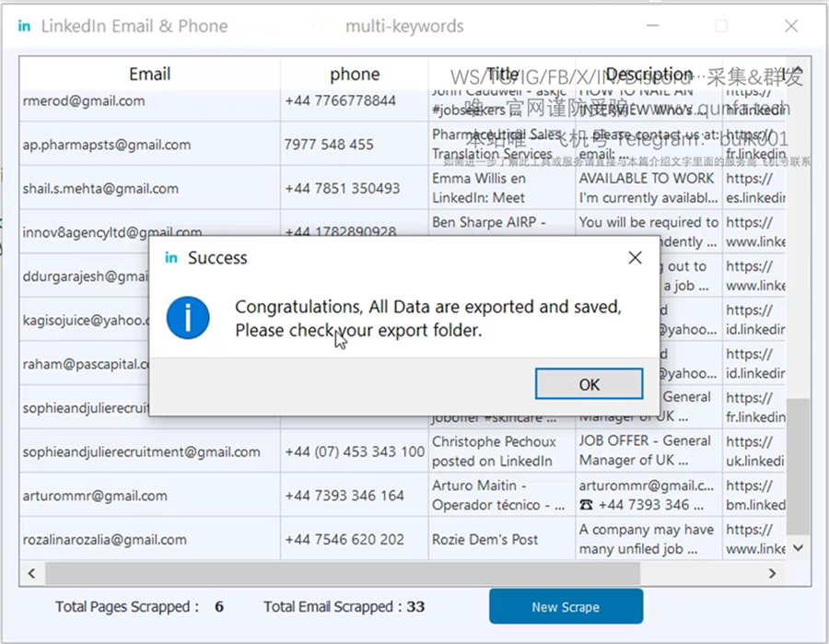Click the horizontal scrollbar right arrow

point(773,574)
